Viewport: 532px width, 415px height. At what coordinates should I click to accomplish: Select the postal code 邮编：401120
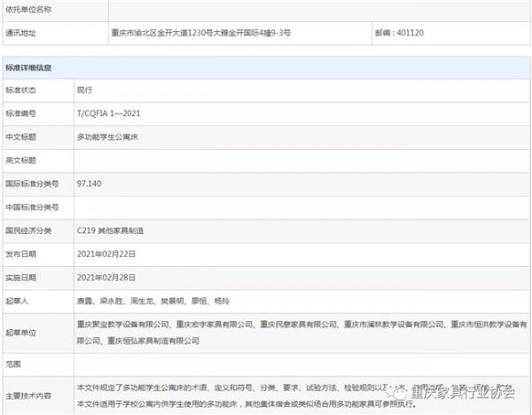pos(399,33)
